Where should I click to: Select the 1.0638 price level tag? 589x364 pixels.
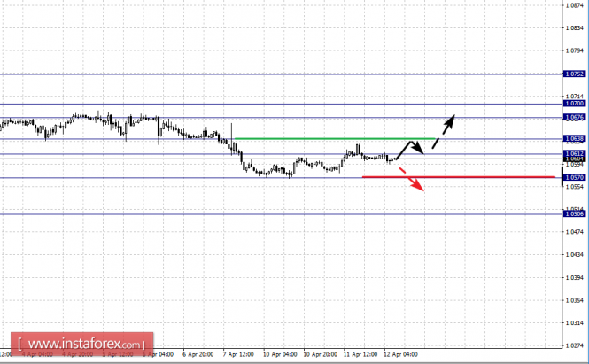point(574,139)
